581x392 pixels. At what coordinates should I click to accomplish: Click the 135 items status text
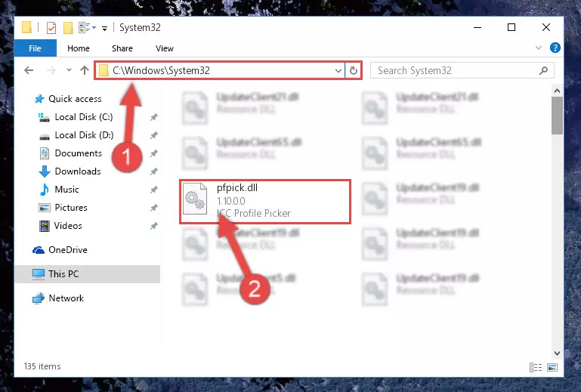coord(42,366)
